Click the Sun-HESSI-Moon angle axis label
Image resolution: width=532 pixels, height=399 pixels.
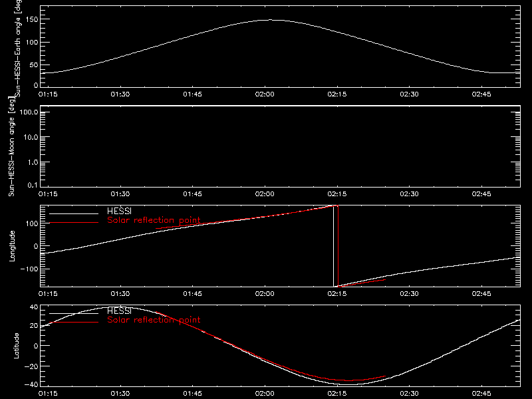tap(11, 146)
